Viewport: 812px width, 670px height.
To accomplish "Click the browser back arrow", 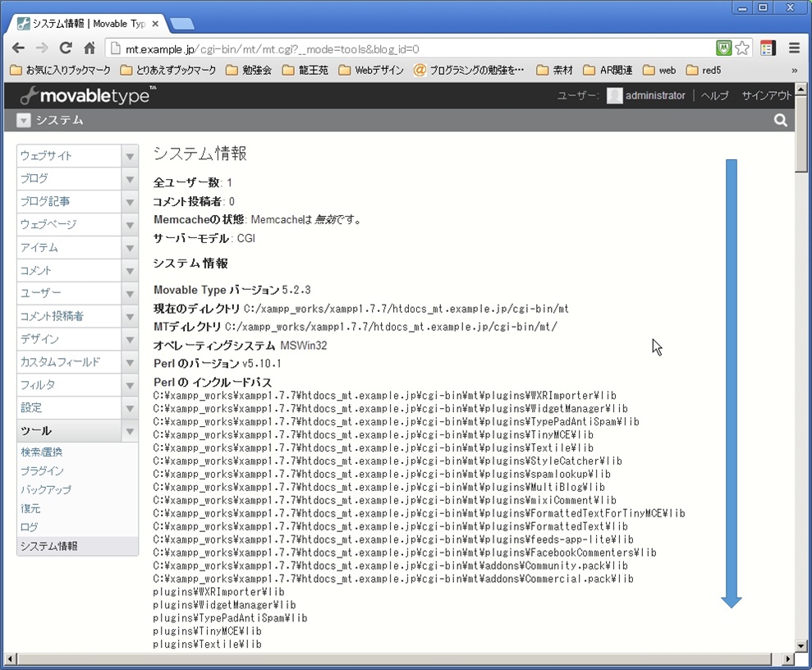I will tap(18, 48).
